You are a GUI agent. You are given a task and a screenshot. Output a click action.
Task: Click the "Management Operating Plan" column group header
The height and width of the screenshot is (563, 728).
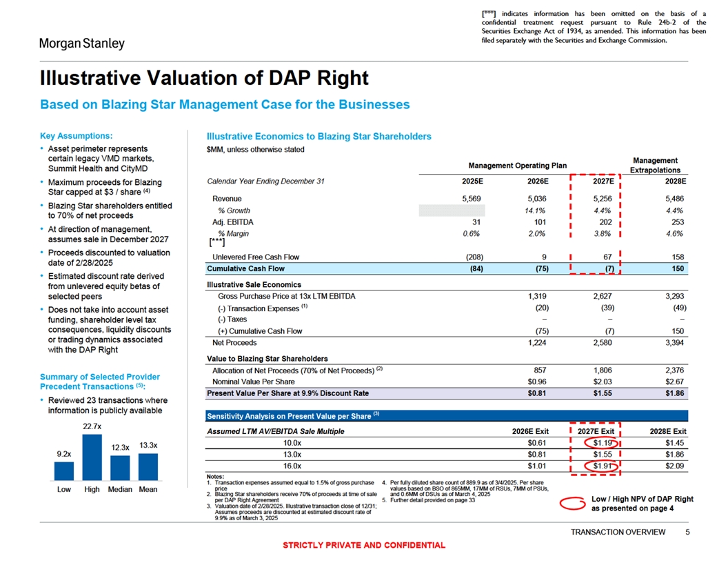(x=517, y=166)
